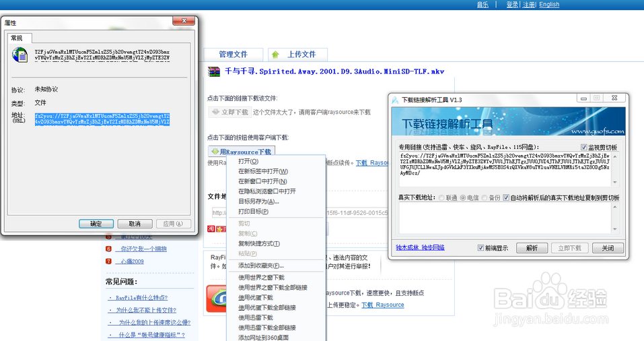This screenshot has height=341, width=644.
Task: Click the number 6 badge beside 你还欠我一个拥抱
Action: click(x=108, y=249)
